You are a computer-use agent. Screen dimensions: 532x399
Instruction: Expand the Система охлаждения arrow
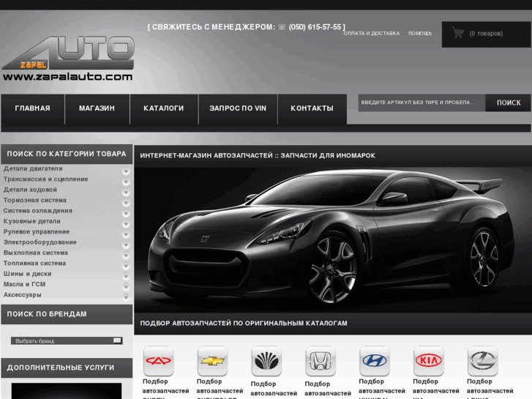pyautogui.click(x=126, y=214)
